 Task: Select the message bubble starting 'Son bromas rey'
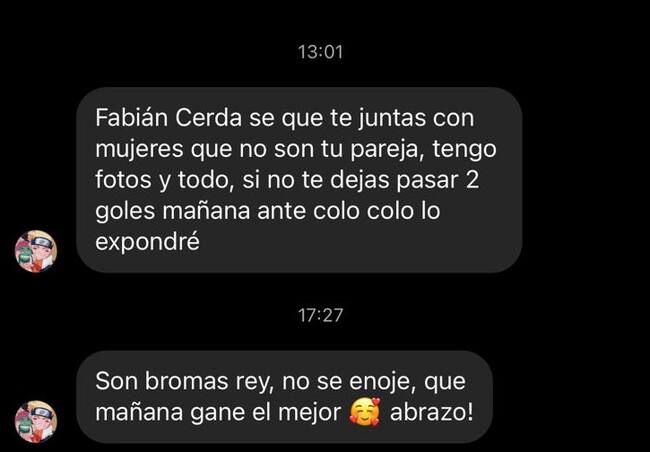tap(284, 397)
